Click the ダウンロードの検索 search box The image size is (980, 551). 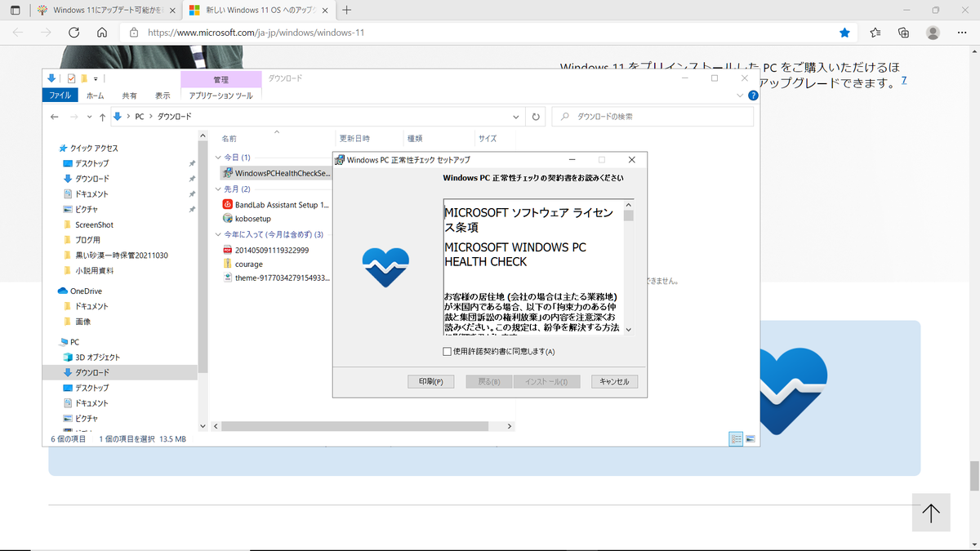pyautogui.click(x=653, y=117)
